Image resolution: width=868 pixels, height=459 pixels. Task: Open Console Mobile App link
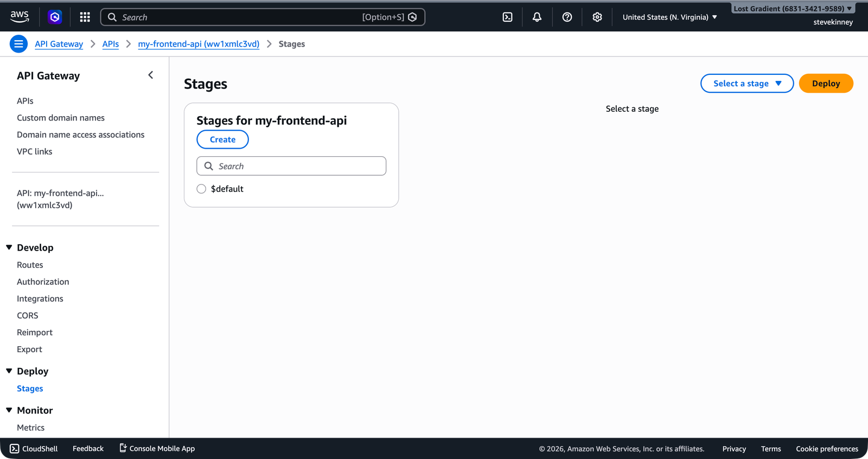point(157,448)
